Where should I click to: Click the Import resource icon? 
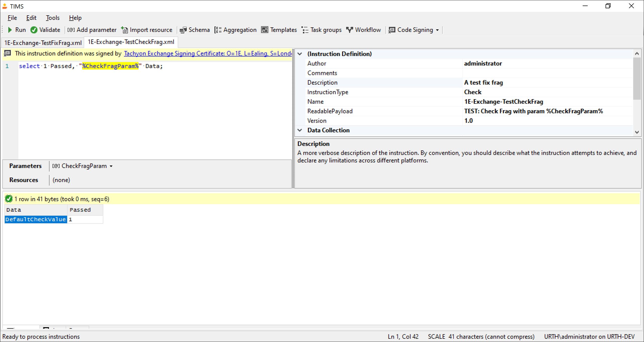124,30
